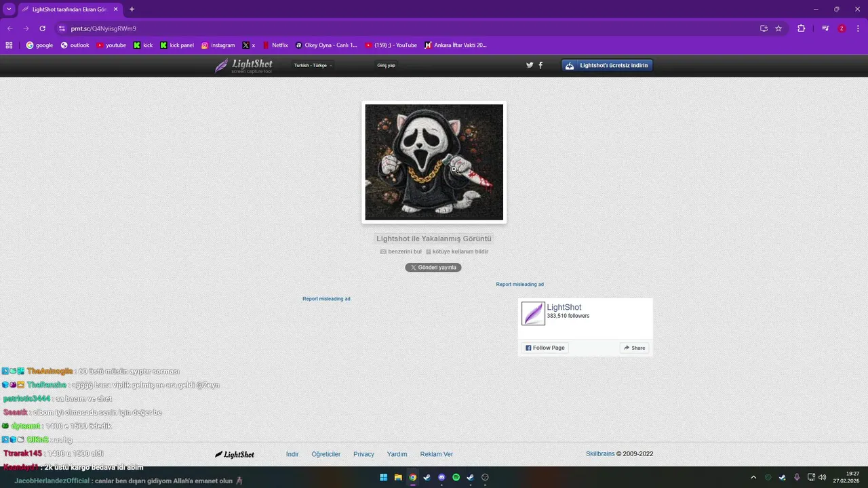Click benzerini bul link
868x488 pixels.
tap(401, 251)
